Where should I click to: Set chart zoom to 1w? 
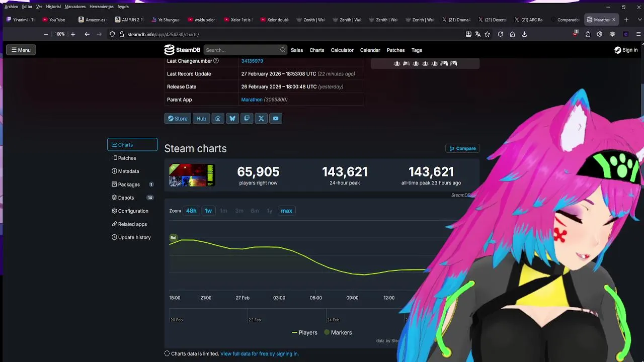(208, 211)
